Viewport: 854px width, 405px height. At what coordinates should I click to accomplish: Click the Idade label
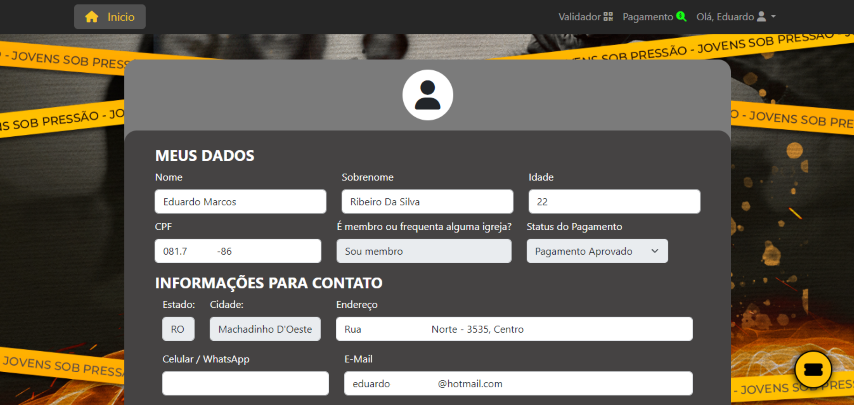(x=541, y=177)
